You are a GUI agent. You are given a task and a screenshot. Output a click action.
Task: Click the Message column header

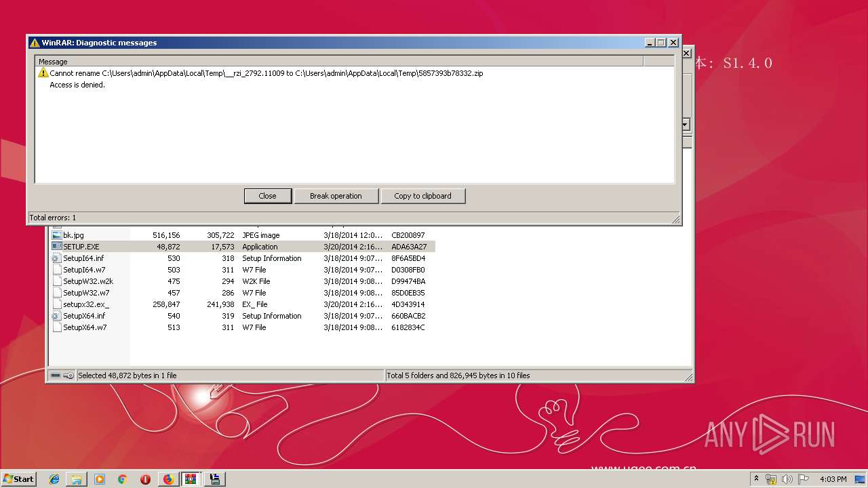point(339,61)
